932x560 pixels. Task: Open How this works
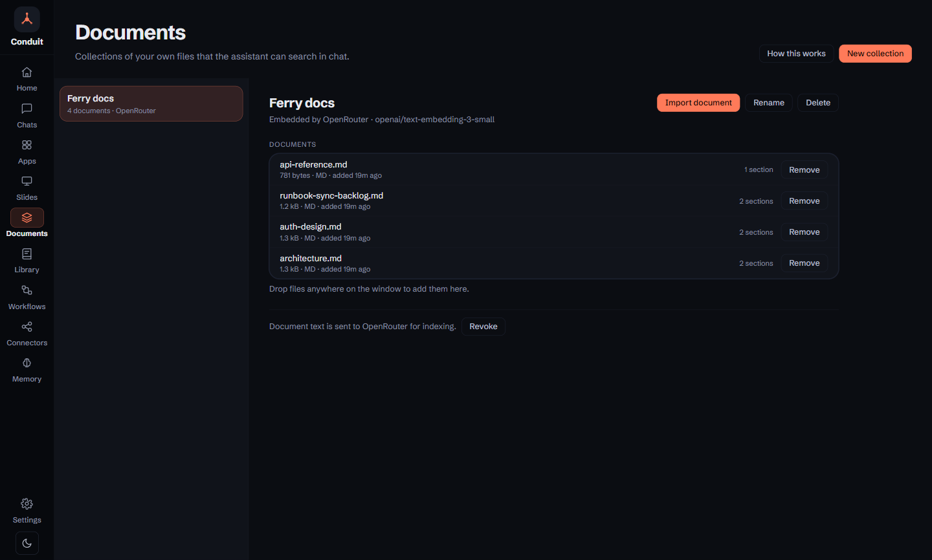click(796, 54)
